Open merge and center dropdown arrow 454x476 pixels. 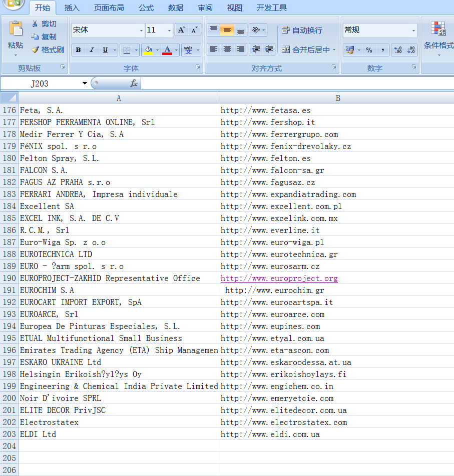[x=334, y=49]
